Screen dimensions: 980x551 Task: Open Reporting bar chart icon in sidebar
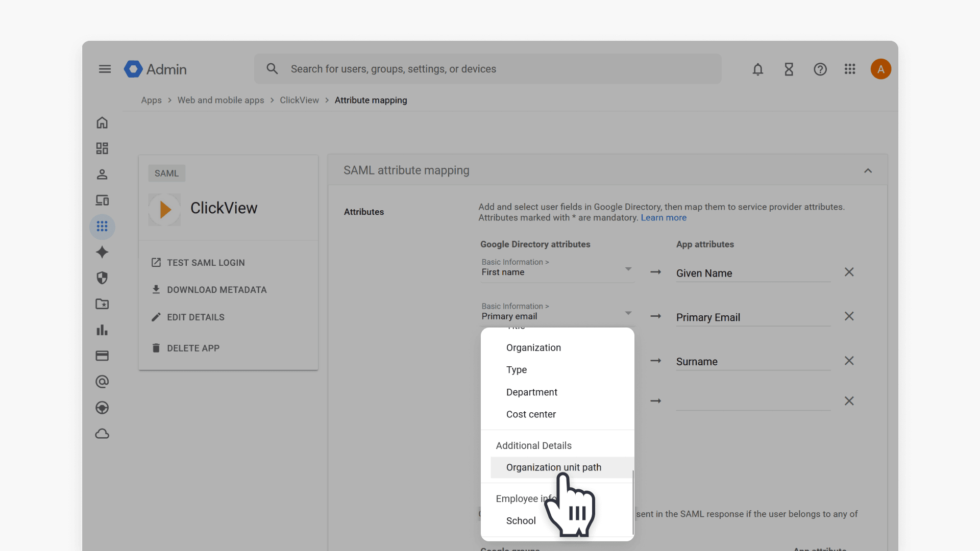click(x=102, y=330)
